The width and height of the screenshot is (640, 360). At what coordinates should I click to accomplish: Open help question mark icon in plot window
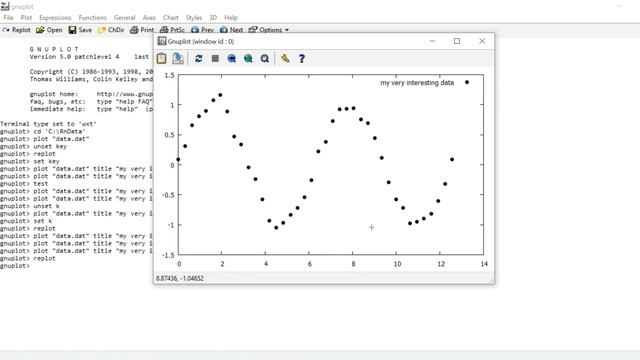pyautogui.click(x=302, y=58)
